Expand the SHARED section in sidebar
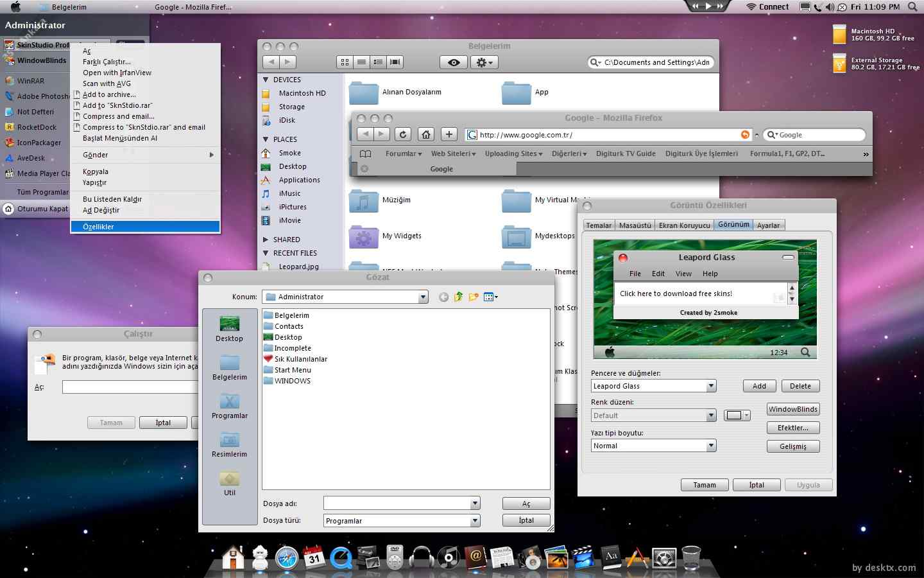Screen dimensions: 924x578 [266, 240]
